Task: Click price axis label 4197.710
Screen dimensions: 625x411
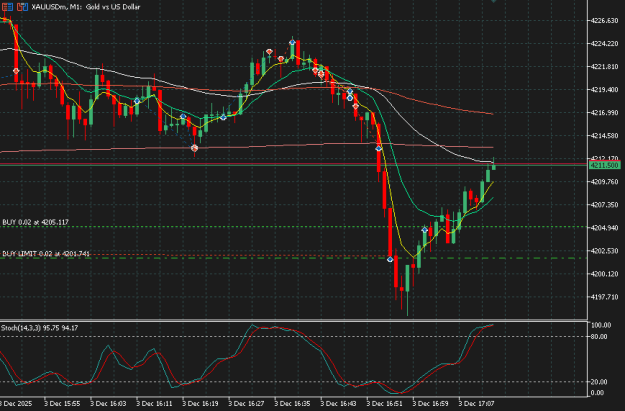Action: click(x=605, y=297)
